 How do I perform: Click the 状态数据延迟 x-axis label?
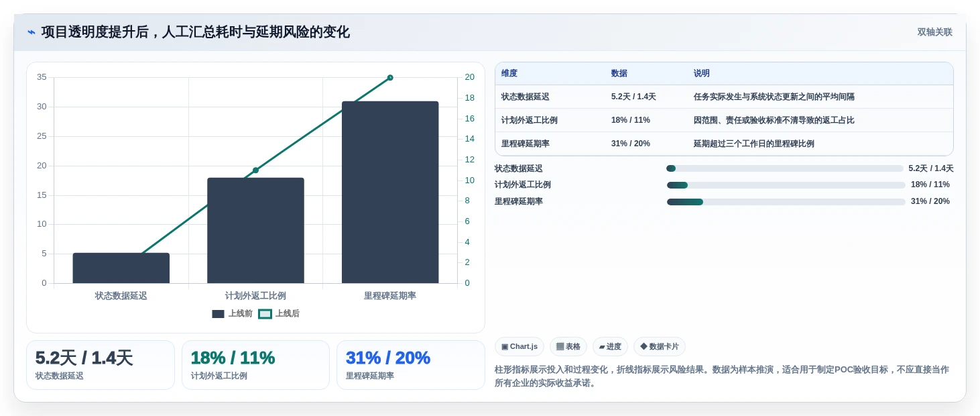point(121,296)
